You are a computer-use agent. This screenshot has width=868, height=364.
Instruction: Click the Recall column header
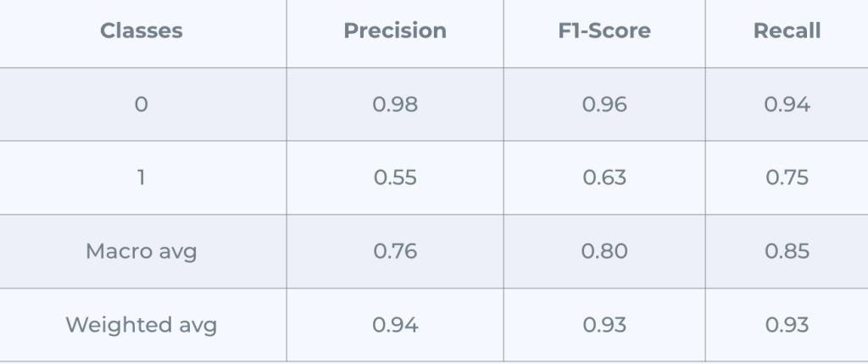[787, 31]
